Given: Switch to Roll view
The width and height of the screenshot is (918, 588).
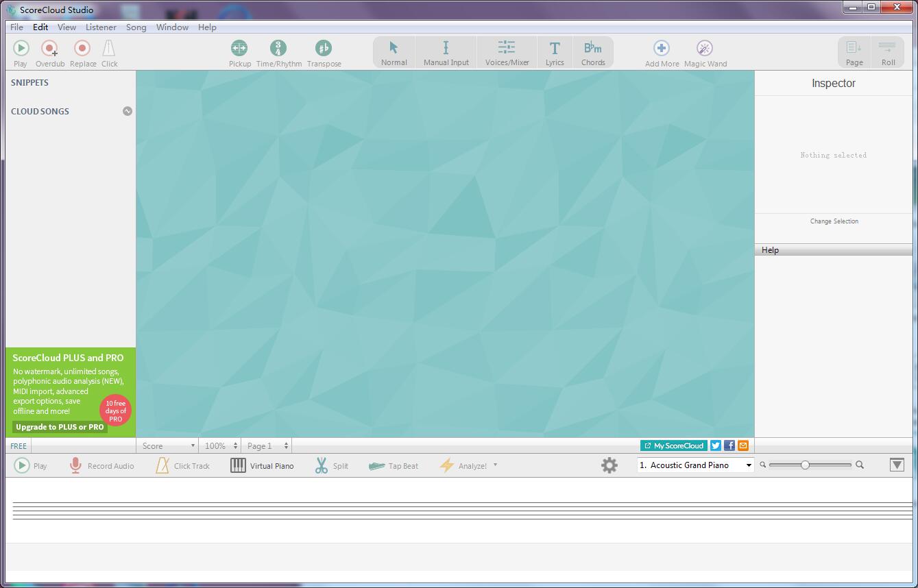Looking at the screenshot, I should click(x=888, y=52).
